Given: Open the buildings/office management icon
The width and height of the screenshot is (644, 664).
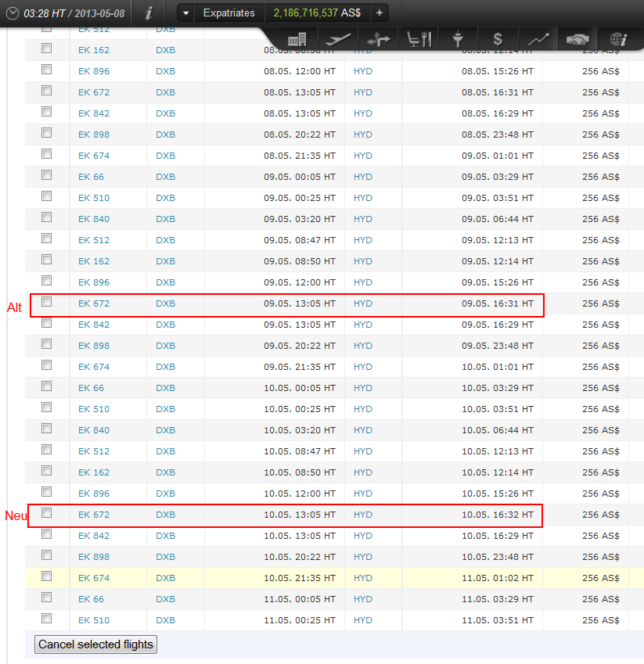Looking at the screenshot, I should [297, 39].
